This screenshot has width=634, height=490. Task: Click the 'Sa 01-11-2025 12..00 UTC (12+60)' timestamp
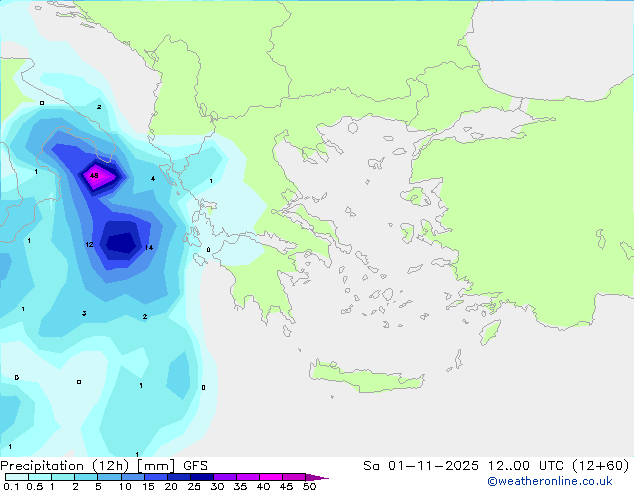pos(496,466)
